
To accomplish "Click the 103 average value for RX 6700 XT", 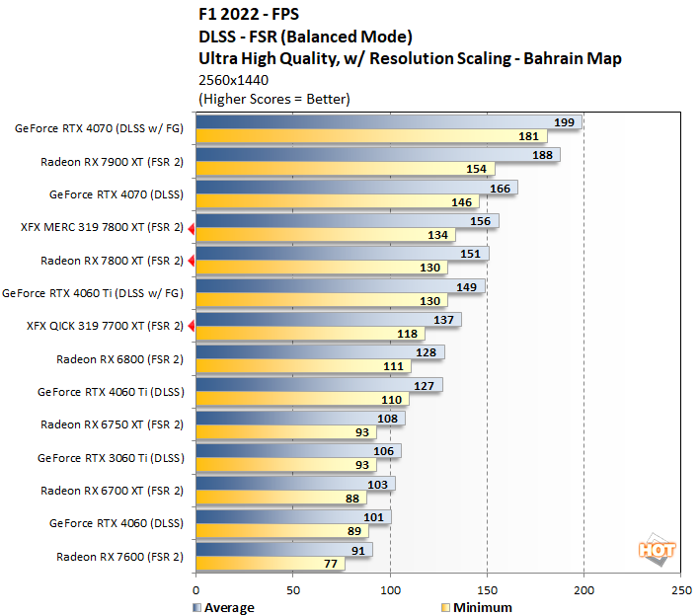I will (377, 484).
